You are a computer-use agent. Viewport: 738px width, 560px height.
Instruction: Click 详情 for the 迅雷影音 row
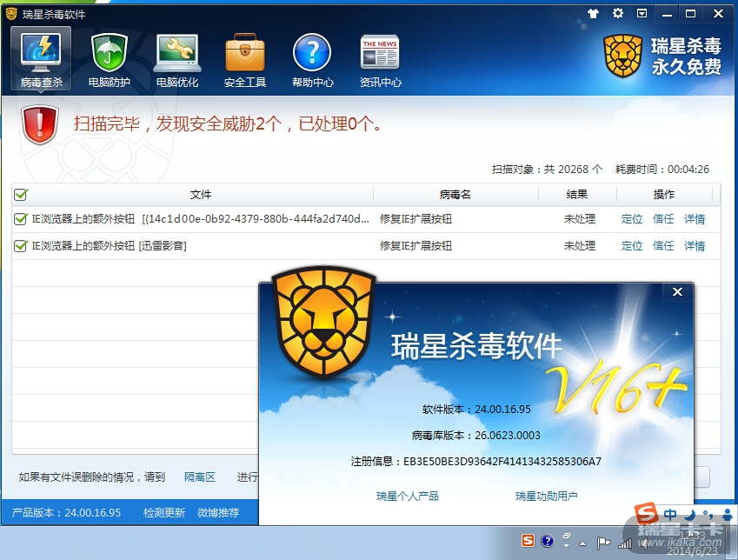coord(695,246)
